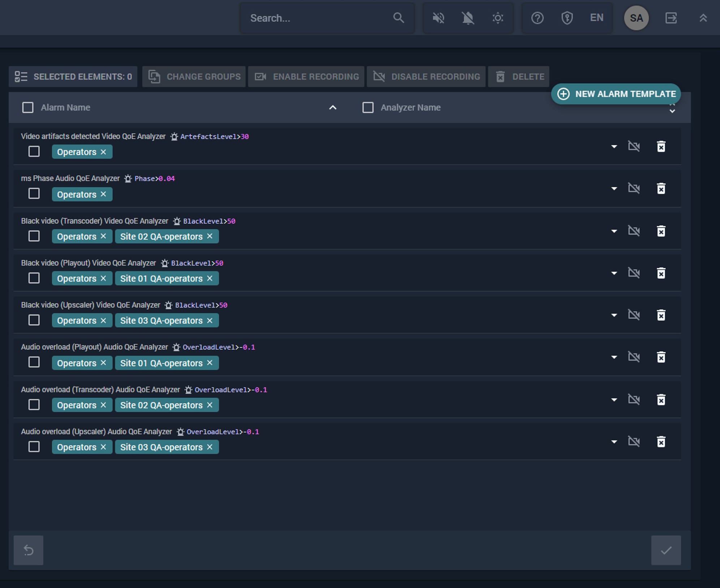
Task: Check the Analyzer Name header checkbox
Action: click(x=368, y=108)
